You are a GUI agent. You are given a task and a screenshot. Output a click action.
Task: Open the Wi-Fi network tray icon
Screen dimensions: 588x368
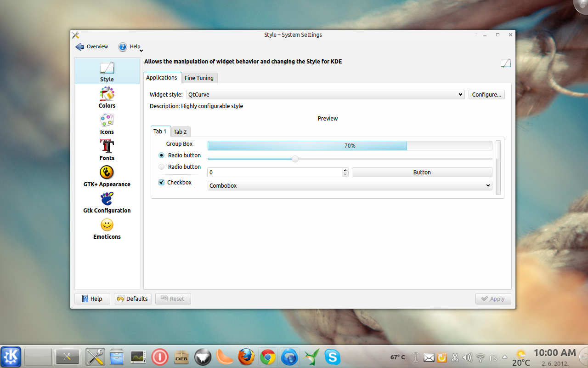[481, 357]
